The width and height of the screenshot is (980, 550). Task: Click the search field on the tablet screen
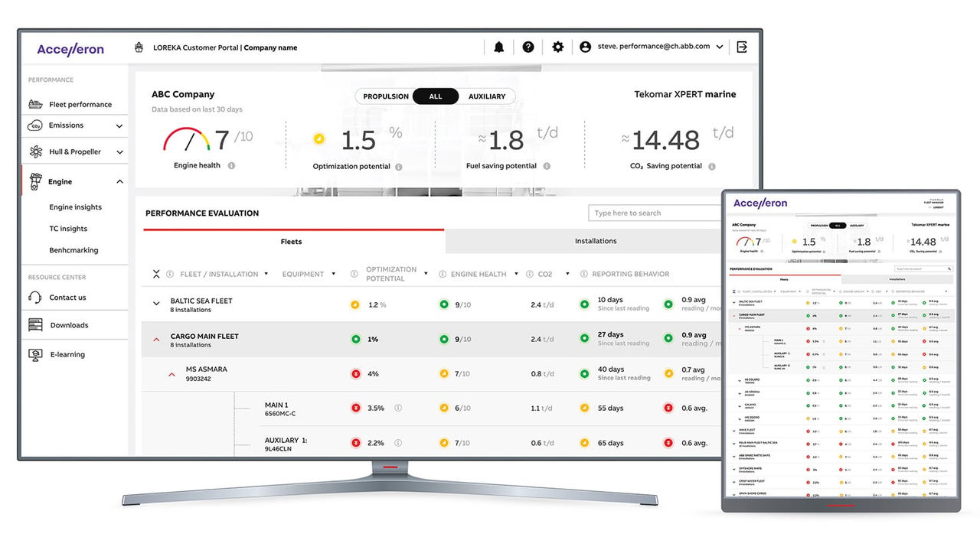coord(924,269)
